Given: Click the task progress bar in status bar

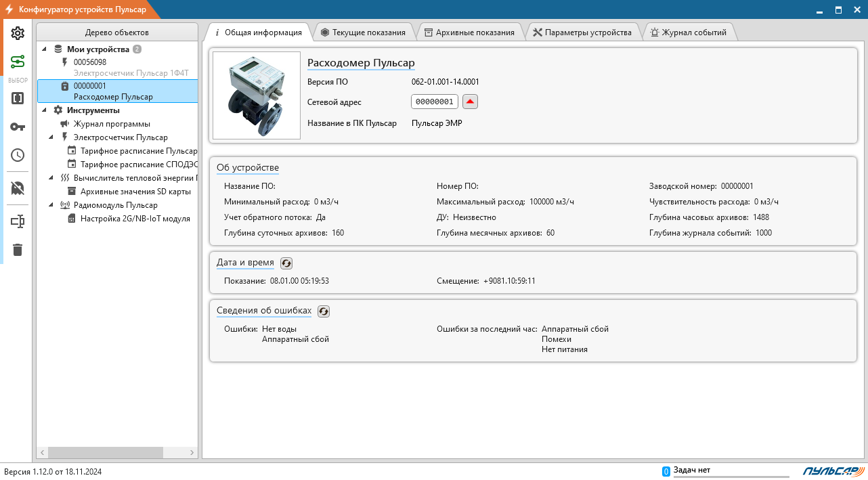Looking at the screenshot, I should coord(731,476).
